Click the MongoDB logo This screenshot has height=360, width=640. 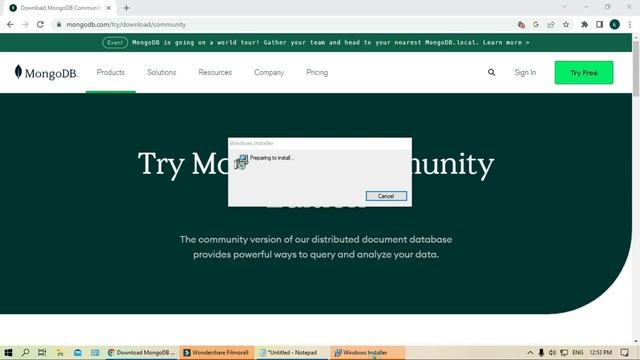coord(46,73)
